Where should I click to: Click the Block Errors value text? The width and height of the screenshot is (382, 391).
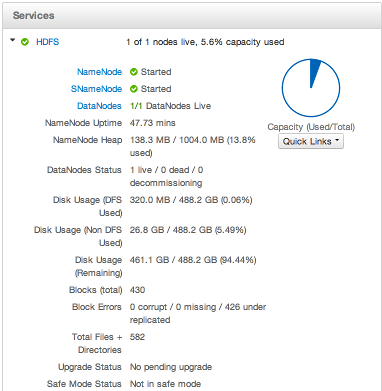pyautogui.click(x=198, y=313)
